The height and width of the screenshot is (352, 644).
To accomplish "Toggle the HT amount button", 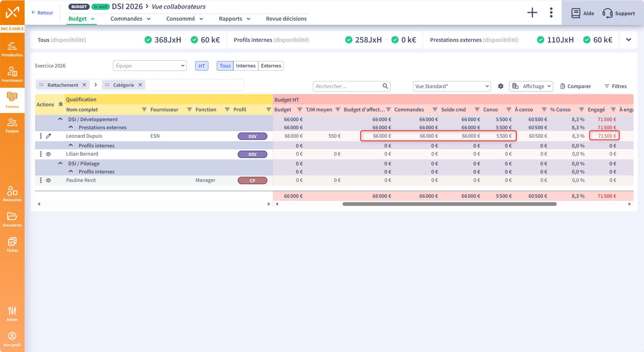I will click(202, 66).
